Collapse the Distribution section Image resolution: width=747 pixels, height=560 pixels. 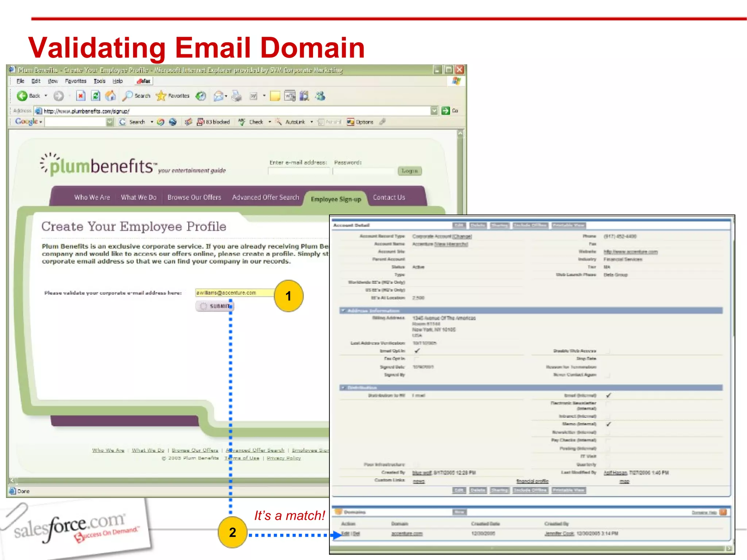click(x=343, y=388)
